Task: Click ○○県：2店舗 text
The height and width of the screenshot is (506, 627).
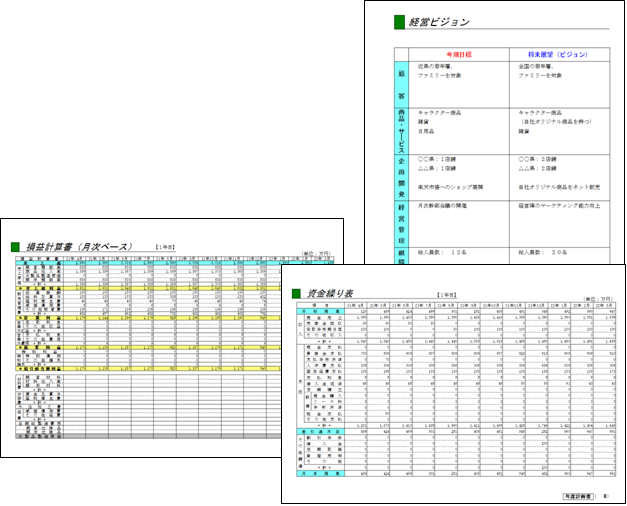Action: 537,159
